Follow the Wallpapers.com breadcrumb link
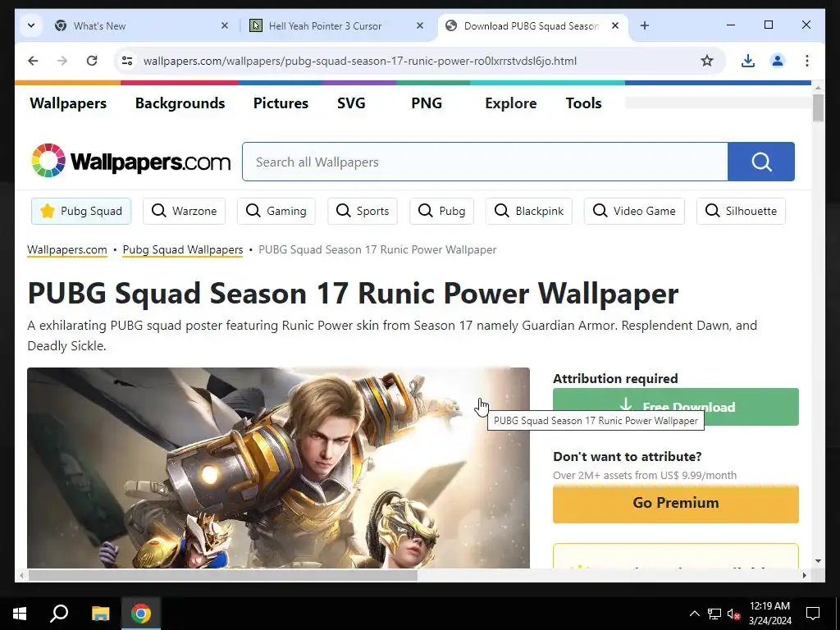This screenshot has height=630, width=840. pyautogui.click(x=67, y=249)
